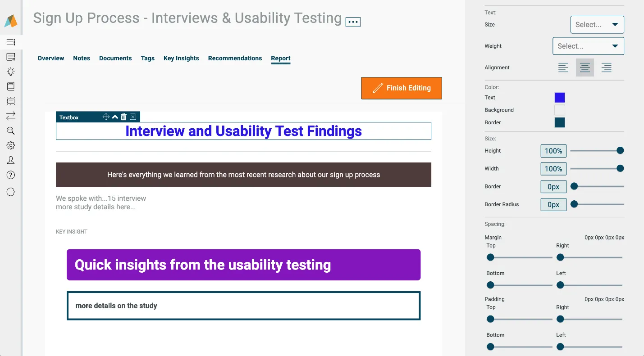
Task: Click the textbox up-arrow icon
Action: (115, 117)
